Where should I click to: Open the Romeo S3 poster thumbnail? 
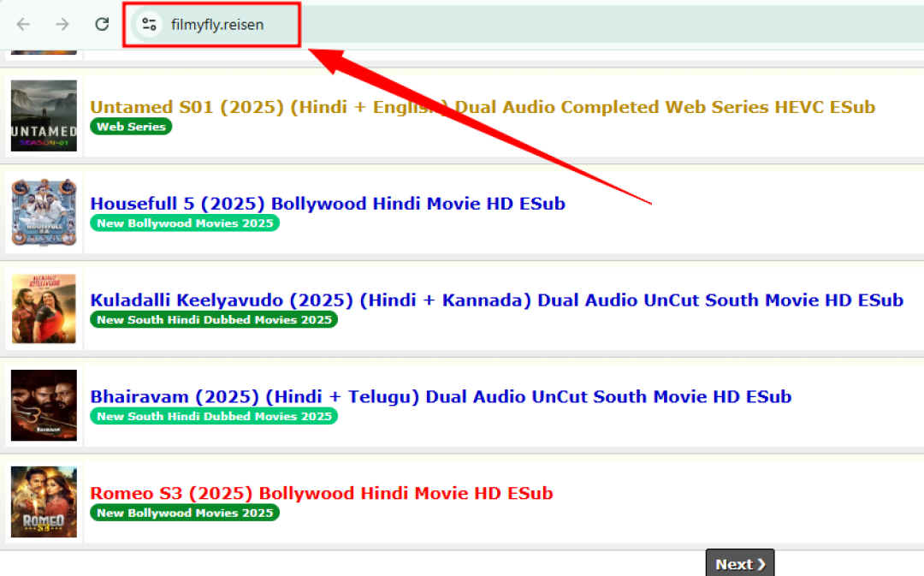[44, 502]
